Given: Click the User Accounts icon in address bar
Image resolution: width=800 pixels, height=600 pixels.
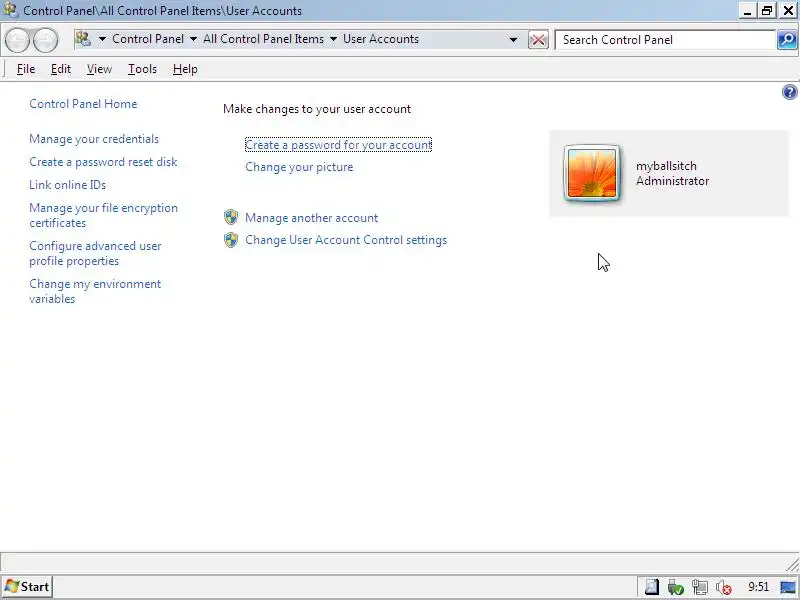Looking at the screenshot, I should pos(83,39).
